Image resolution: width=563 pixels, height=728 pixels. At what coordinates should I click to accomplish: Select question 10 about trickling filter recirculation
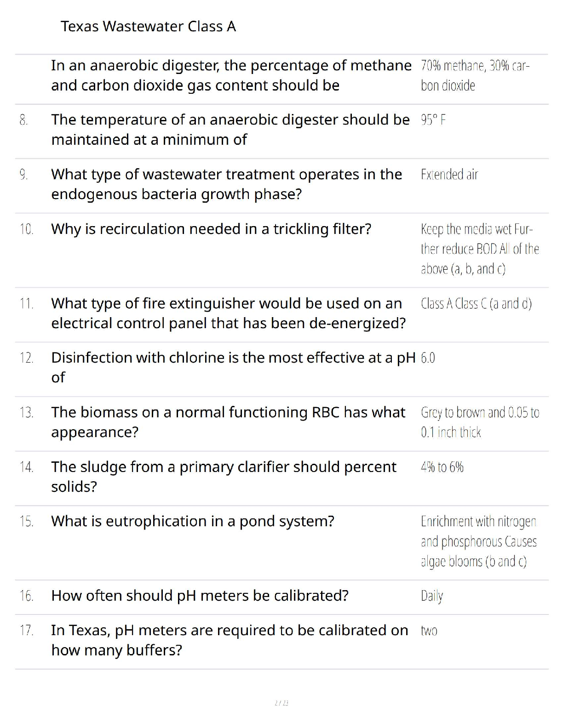[x=211, y=229]
